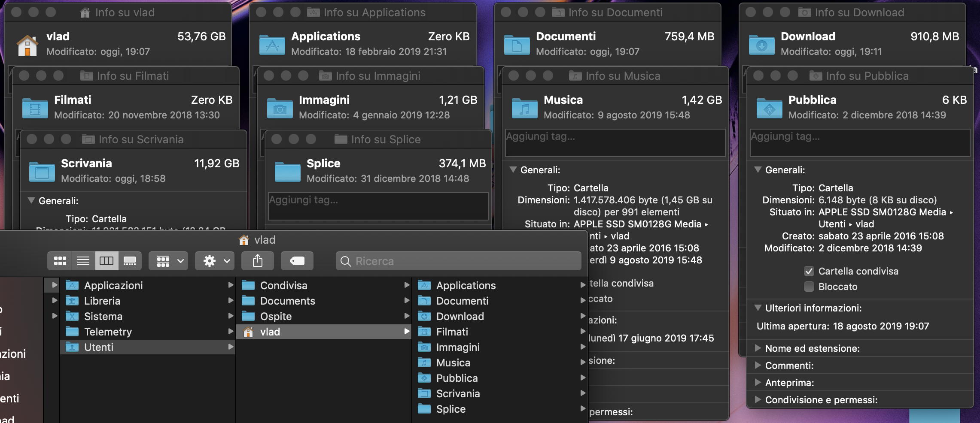This screenshot has height=423, width=980.
Task: Click the title bar folder icon of Info su Documenti
Action: [x=558, y=12]
